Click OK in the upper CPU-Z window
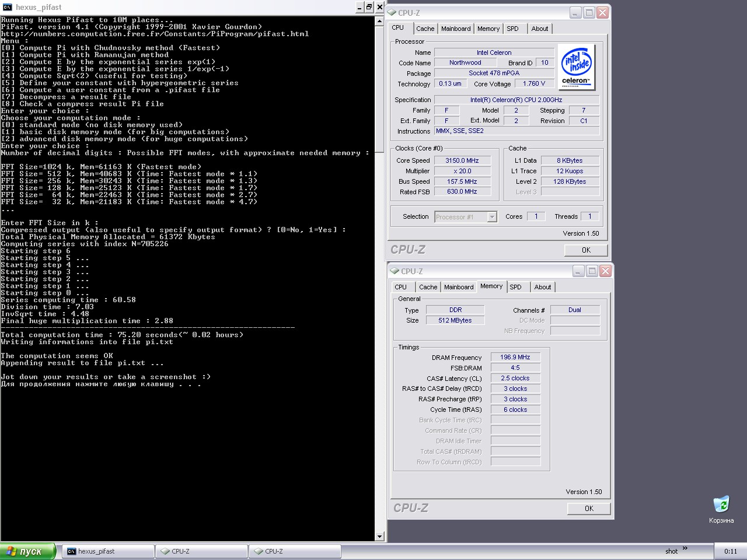The width and height of the screenshot is (747, 560). (x=587, y=250)
